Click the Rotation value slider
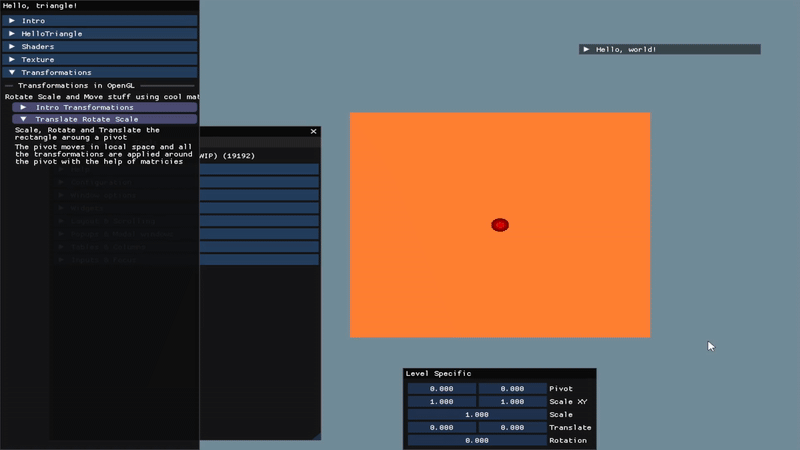This screenshot has width=800, height=450. click(477, 440)
